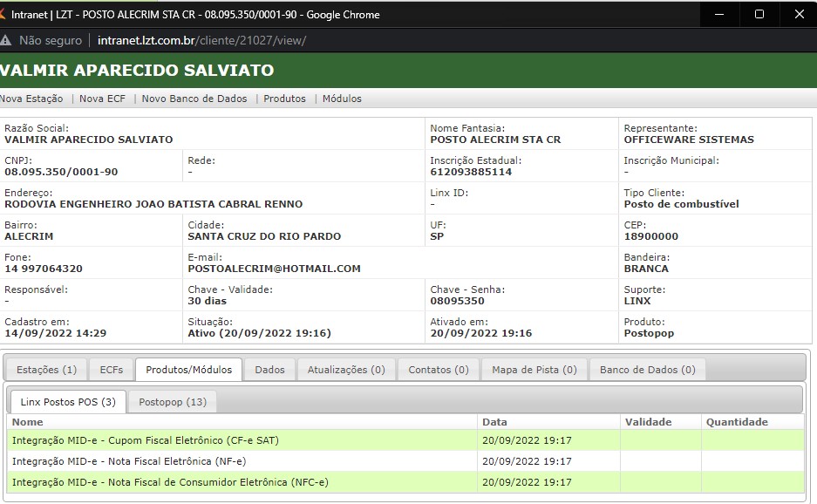Open the Mapa de Pista (0) tab

tap(534, 370)
